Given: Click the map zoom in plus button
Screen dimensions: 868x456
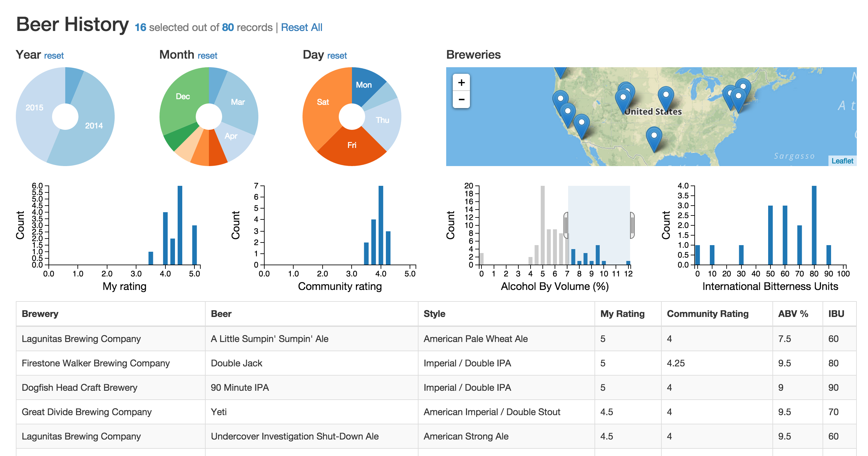Looking at the screenshot, I should [x=461, y=82].
